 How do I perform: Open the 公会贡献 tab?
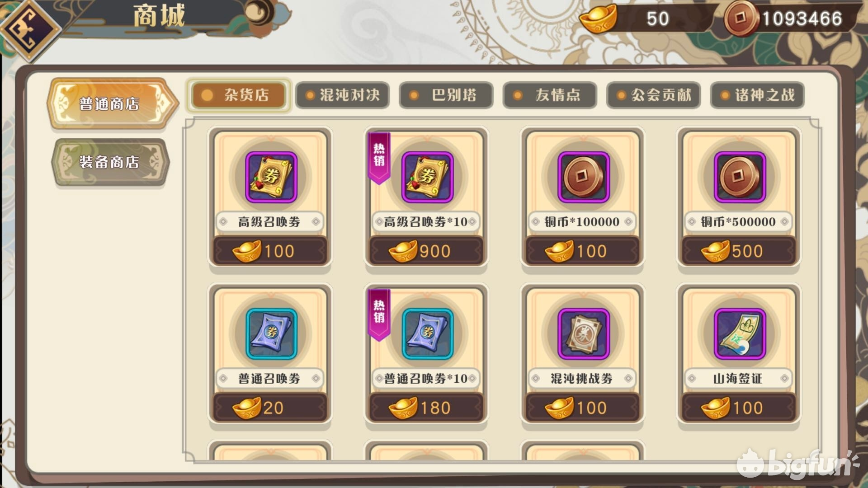click(x=653, y=95)
